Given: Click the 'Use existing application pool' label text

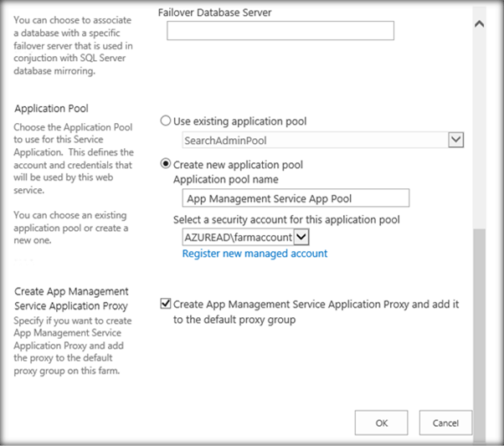Looking at the screenshot, I should click(x=240, y=121).
